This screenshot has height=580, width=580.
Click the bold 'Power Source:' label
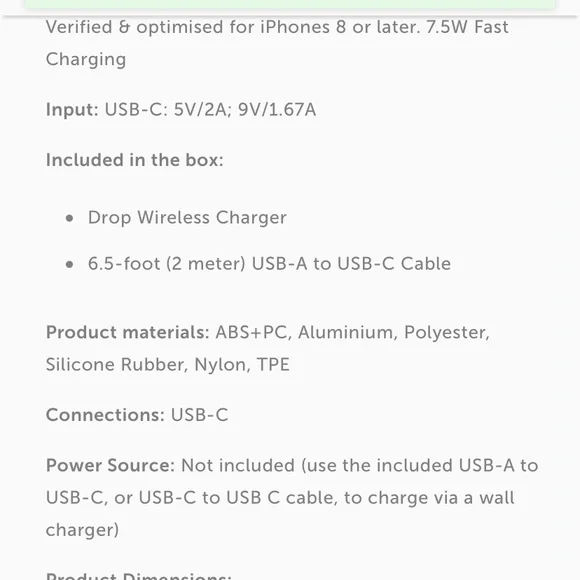(x=110, y=466)
